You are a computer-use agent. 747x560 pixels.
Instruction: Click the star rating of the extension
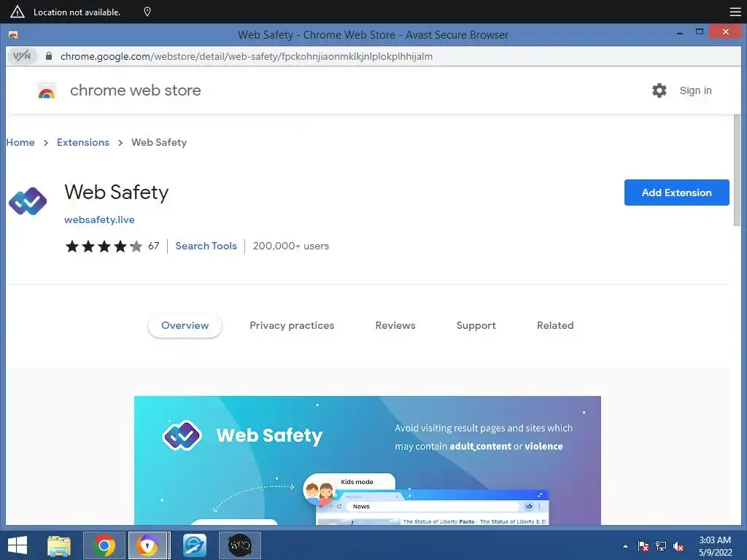pos(104,246)
